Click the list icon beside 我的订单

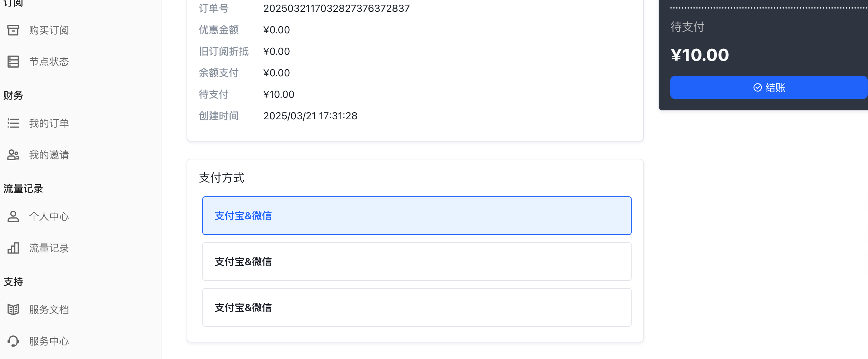[x=13, y=123]
